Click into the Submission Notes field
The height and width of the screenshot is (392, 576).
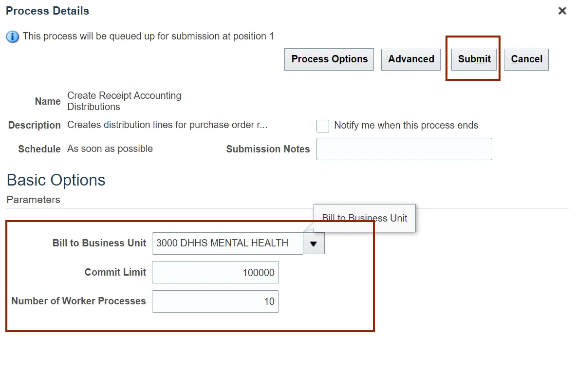(x=404, y=149)
